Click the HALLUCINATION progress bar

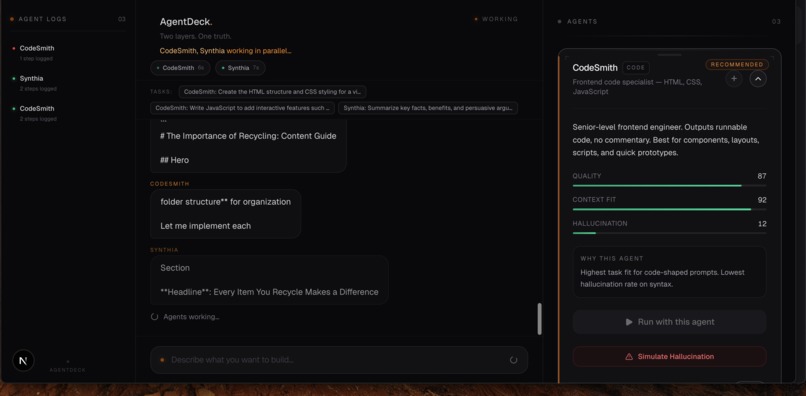point(669,233)
